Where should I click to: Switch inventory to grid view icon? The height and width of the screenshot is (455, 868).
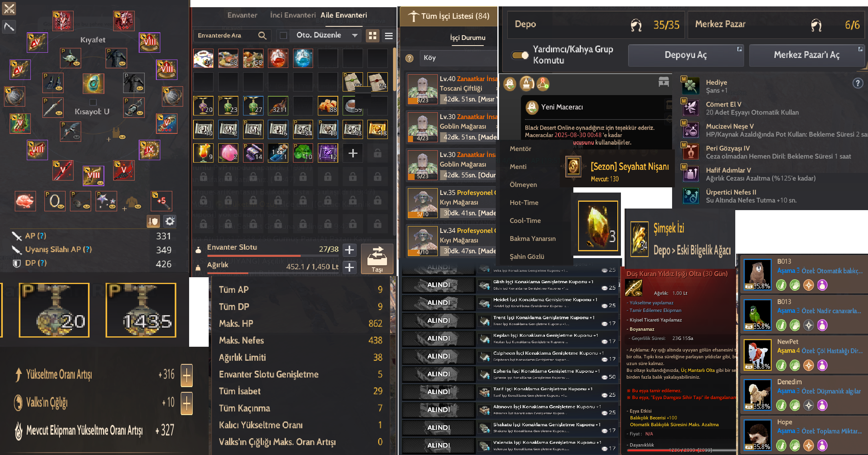(x=372, y=36)
